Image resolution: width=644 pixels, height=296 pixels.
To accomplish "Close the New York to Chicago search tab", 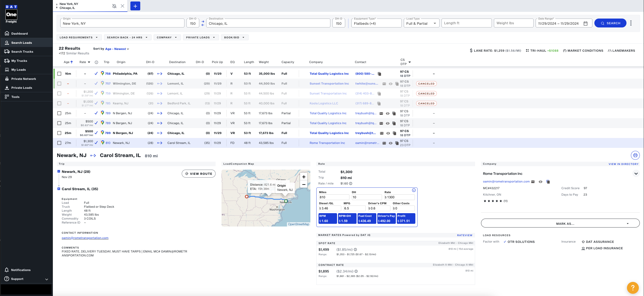I will coord(122,6).
